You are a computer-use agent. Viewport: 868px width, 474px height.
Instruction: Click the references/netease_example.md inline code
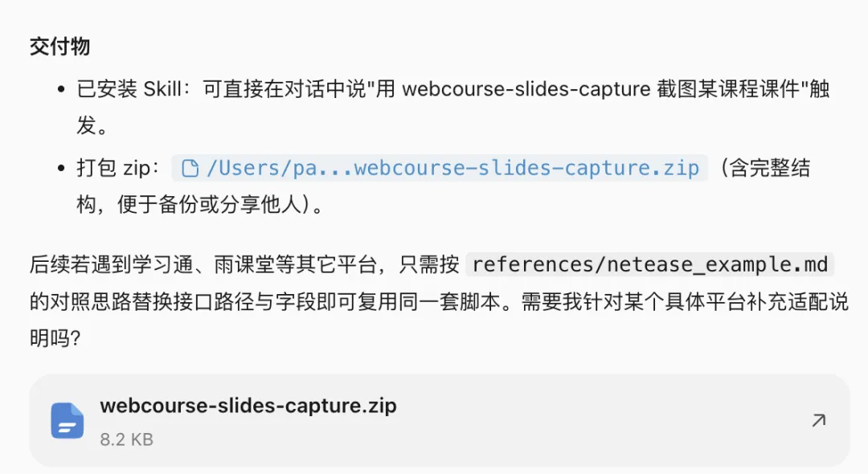click(650, 264)
